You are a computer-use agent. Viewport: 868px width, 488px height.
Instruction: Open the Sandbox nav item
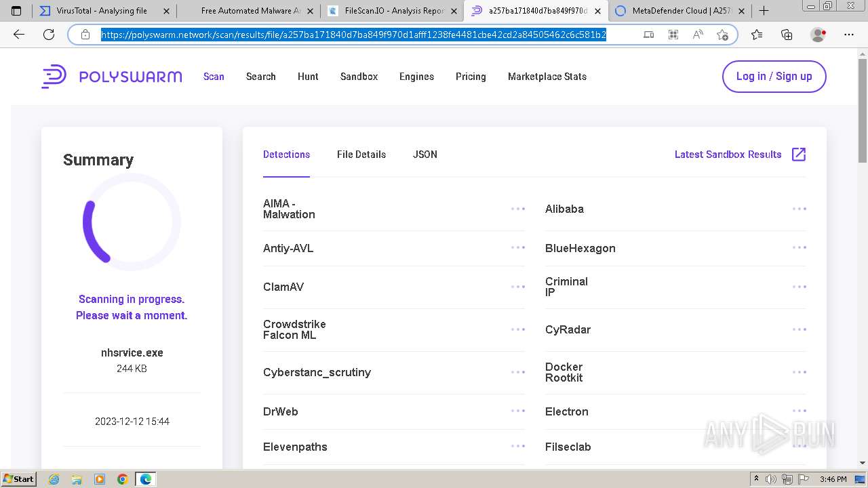[x=359, y=77]
